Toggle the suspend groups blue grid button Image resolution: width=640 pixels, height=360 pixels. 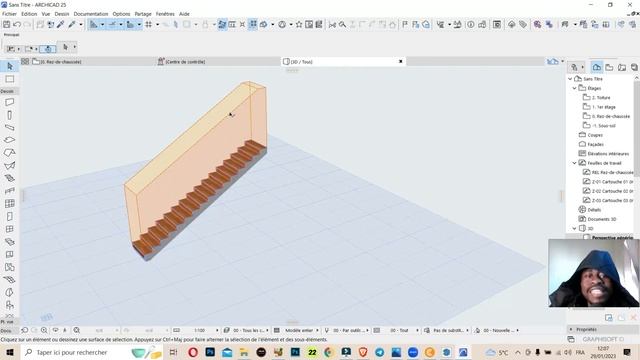(253, 25)
